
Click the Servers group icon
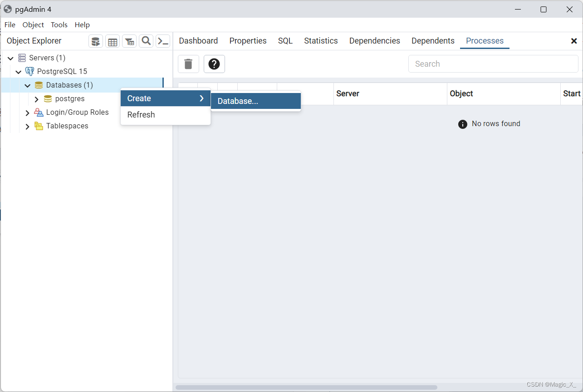tap(22, 58)
